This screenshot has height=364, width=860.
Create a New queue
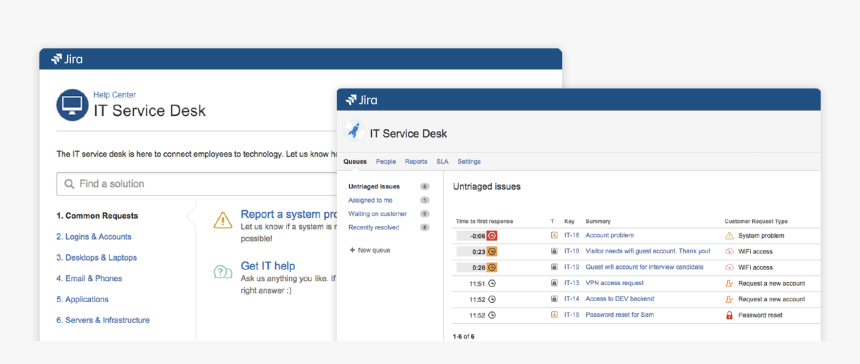(x=370, y=250)
